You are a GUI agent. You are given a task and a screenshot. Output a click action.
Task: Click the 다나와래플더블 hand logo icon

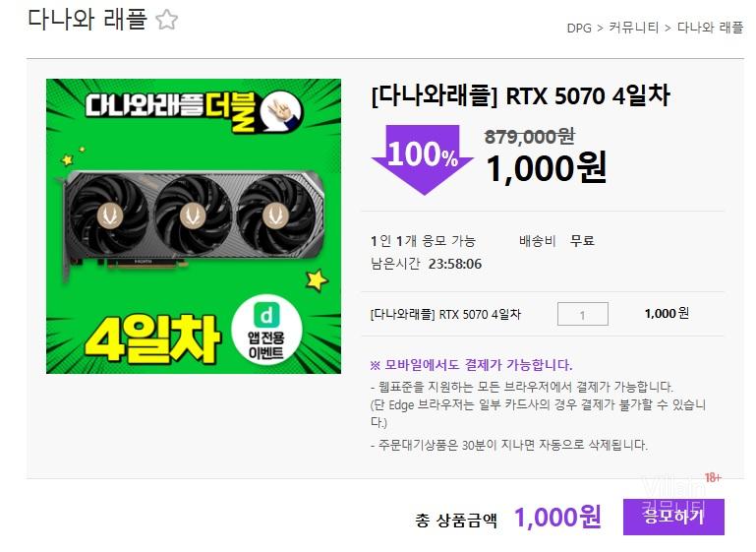tap(281, 111)
